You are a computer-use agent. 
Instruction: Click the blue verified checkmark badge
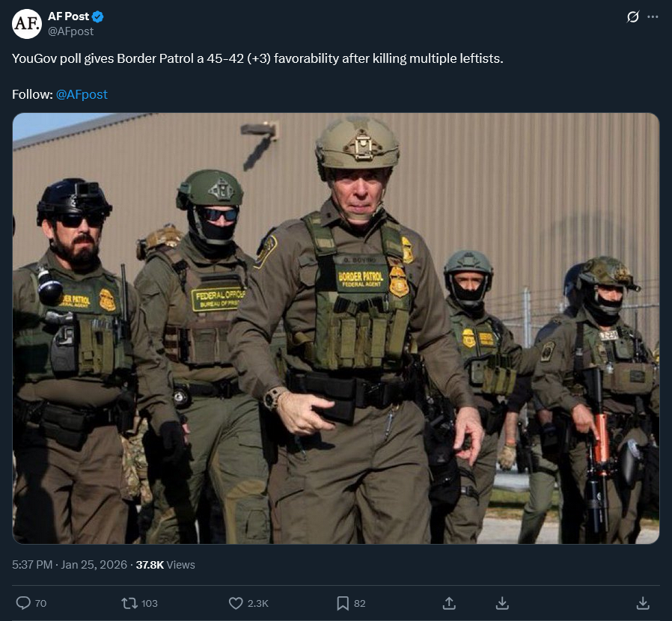pos(98,16)
